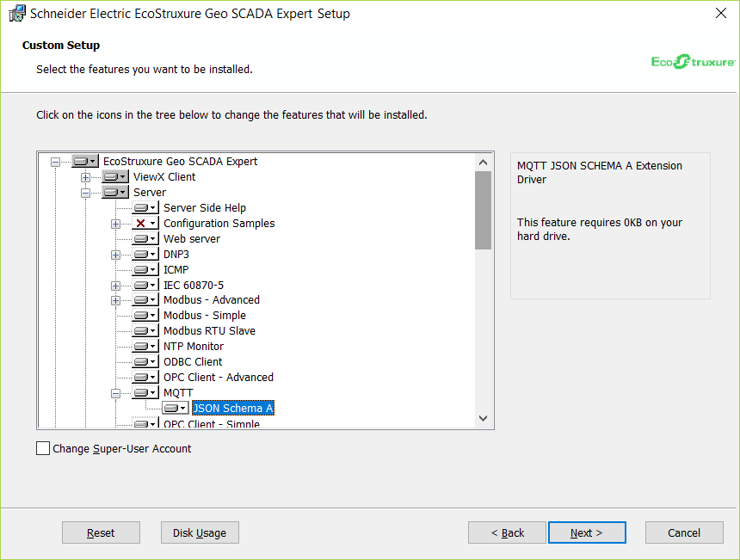740x560 pixels.
Task: Click the install icon for Modbus RTU Slave
Action: 145,331
